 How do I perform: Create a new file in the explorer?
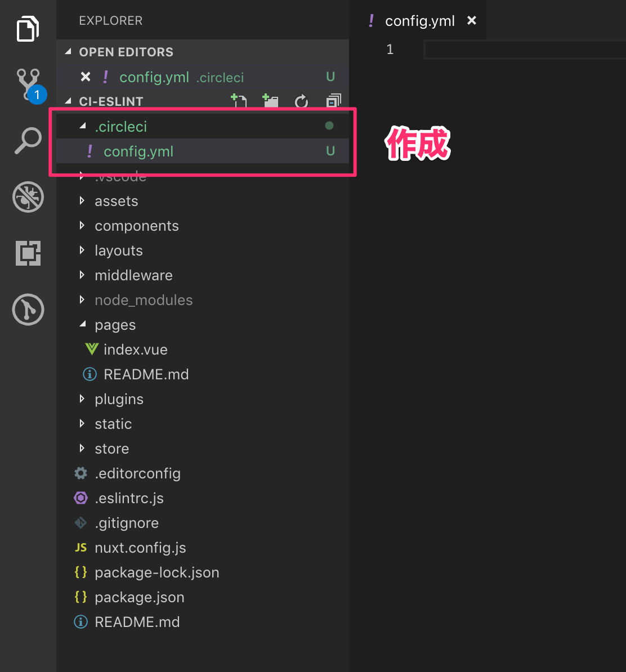pyautogui.click(x=239, y=101)
